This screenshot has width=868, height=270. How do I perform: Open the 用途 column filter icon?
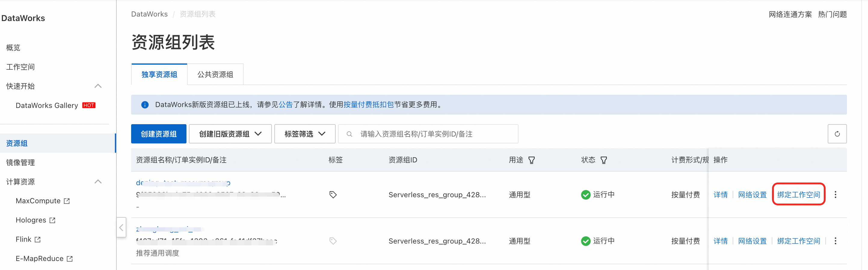pyautogui.click(x=531, y=160)
